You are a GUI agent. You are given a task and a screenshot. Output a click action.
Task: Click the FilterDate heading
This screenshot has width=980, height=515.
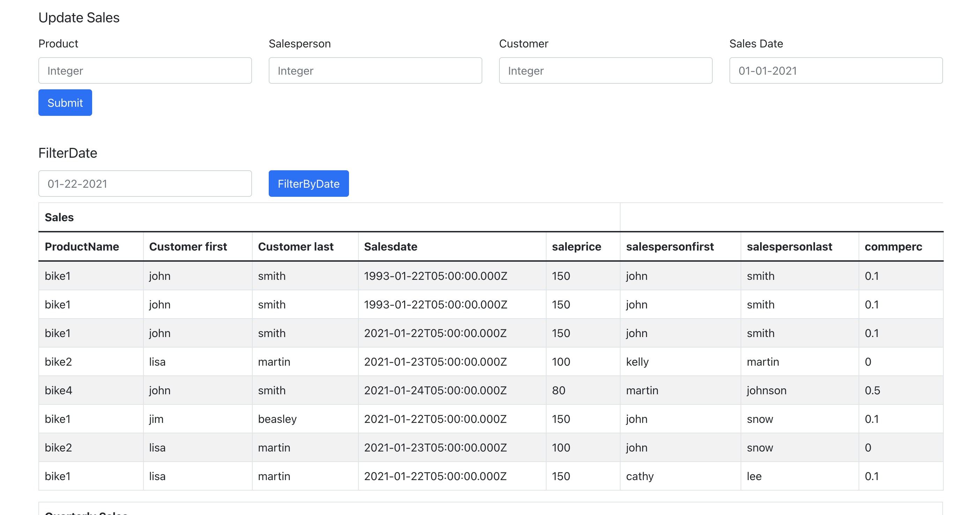(68, 153)
